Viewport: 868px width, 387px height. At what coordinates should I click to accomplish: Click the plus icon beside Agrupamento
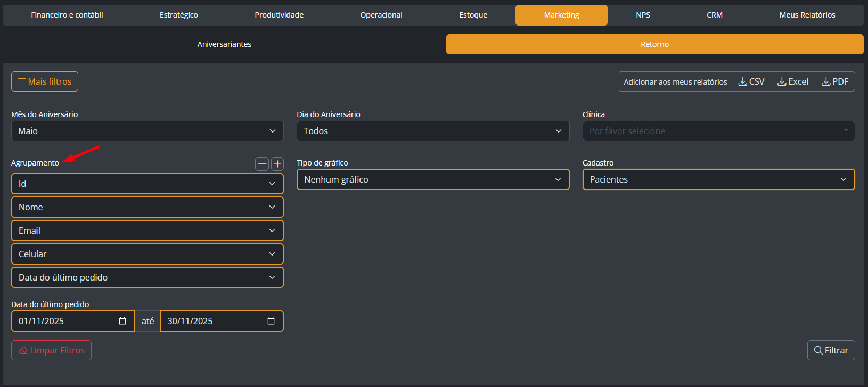pos(277,164)
